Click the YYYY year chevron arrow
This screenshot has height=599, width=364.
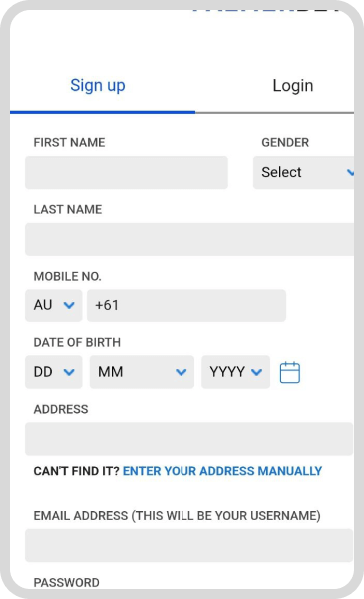click(x=256, y=372)
